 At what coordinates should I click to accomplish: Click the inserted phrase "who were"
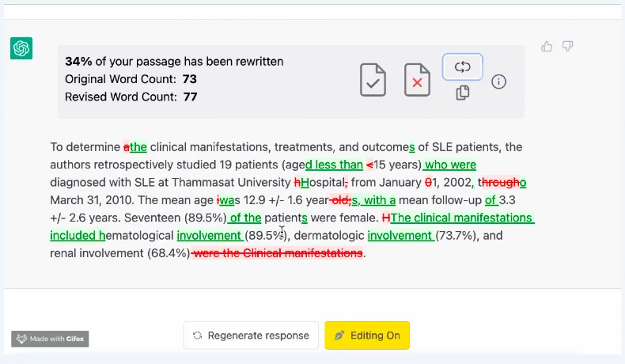click(450, 165)
